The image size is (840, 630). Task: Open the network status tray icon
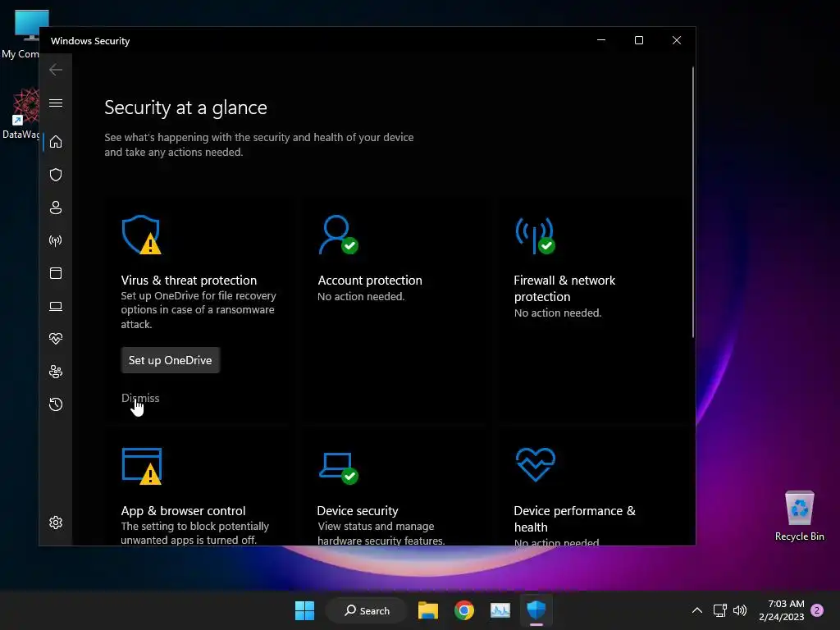pyautogui.click(x=719, y=610)
